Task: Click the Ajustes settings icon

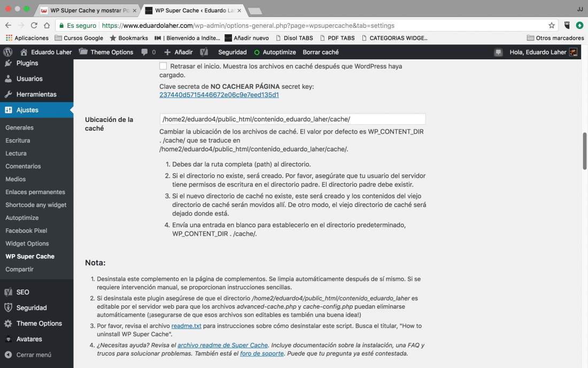Action: pos(8,110)
